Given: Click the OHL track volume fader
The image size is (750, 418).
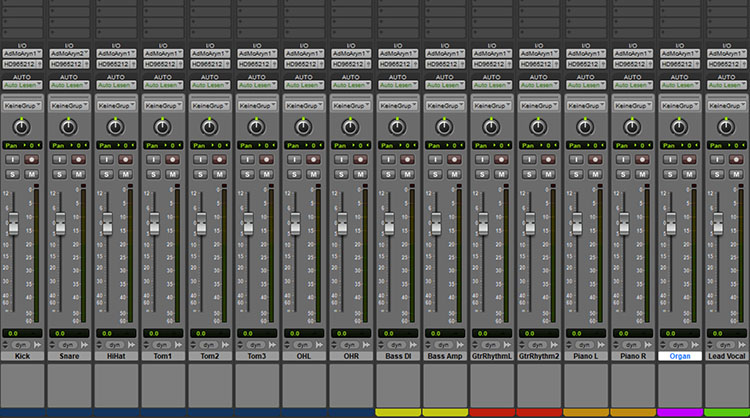Looking at the screenshot, I should 295,224.
